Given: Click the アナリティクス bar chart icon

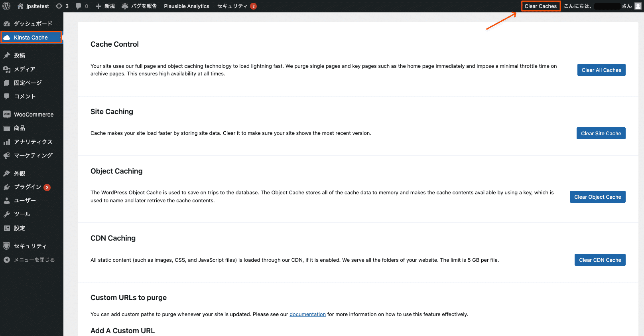Looking at the screenshot, I should point(7,142).
